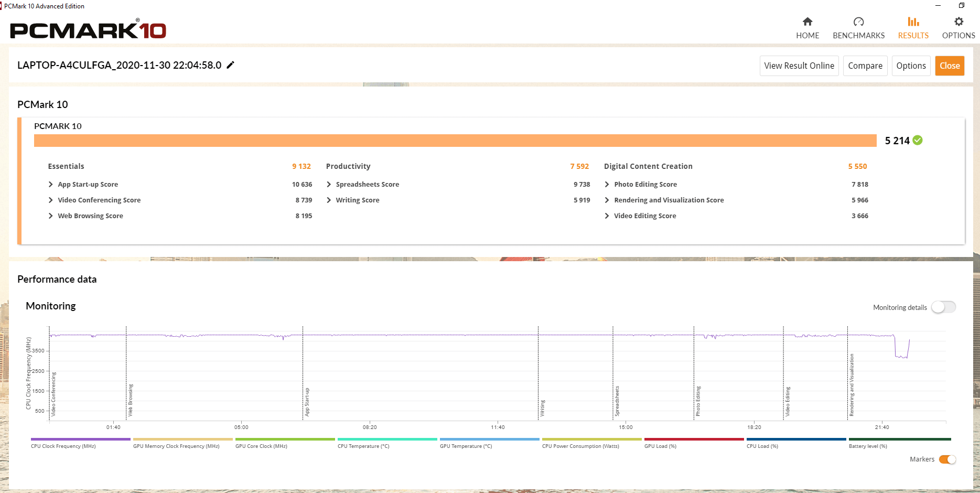Click the green validation checkmark icon

[x=918, y=140]
